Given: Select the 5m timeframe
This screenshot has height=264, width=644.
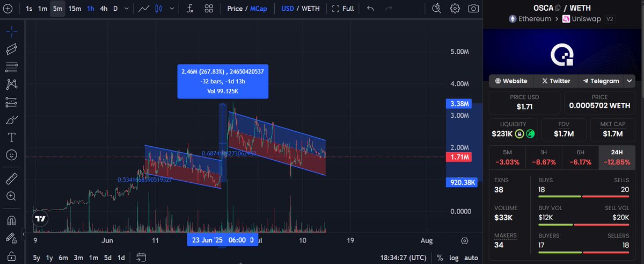Looking at the screenshot, I should click(x=57, y=9).
